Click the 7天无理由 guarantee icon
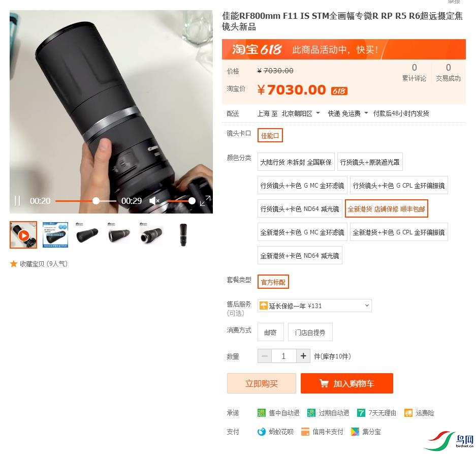 (x=361, y=413)
